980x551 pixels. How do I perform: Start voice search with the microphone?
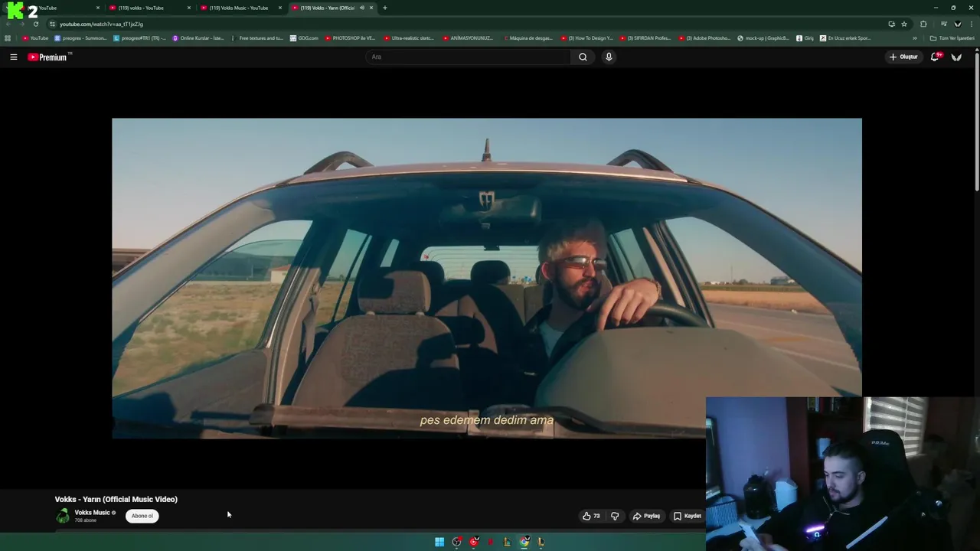(609, 57)
